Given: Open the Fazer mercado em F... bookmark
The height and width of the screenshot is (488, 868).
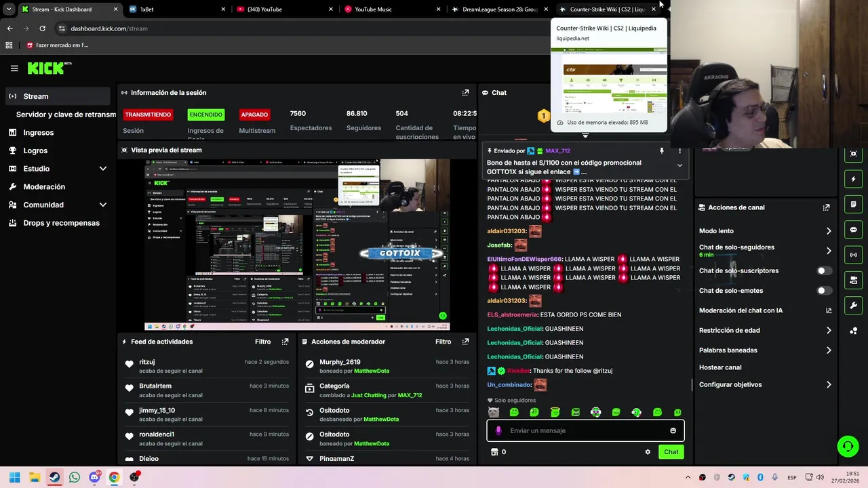Looking at the screenshot, I should (58, 45).
